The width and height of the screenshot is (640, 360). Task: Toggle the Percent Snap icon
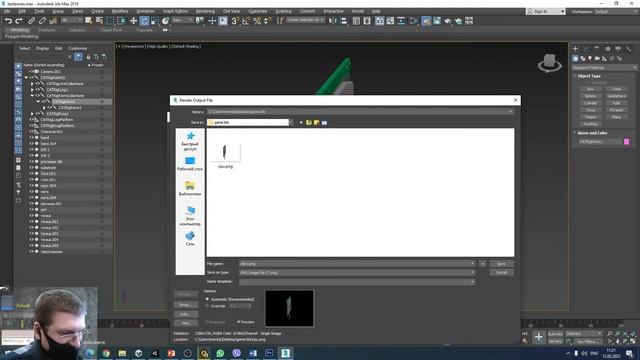coord(257,21)
